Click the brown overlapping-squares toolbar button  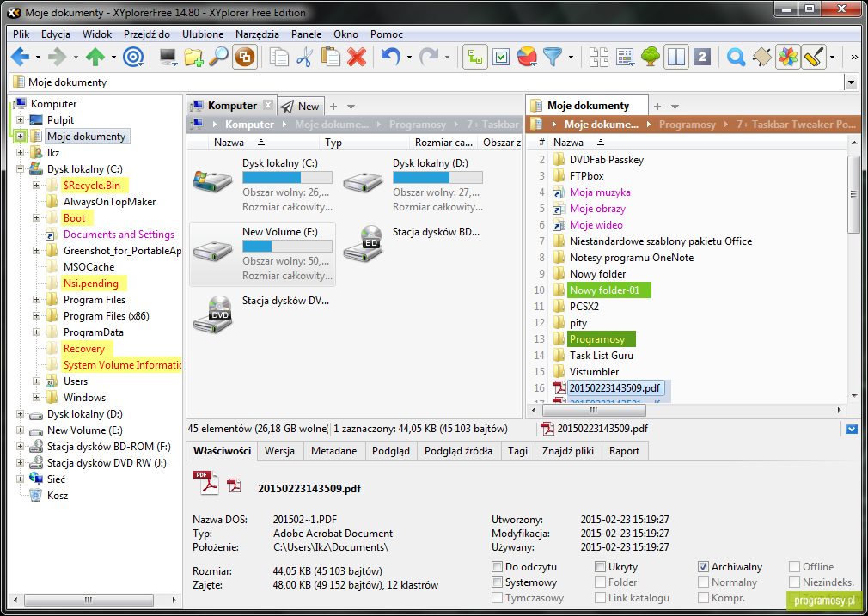click(245, 57)
